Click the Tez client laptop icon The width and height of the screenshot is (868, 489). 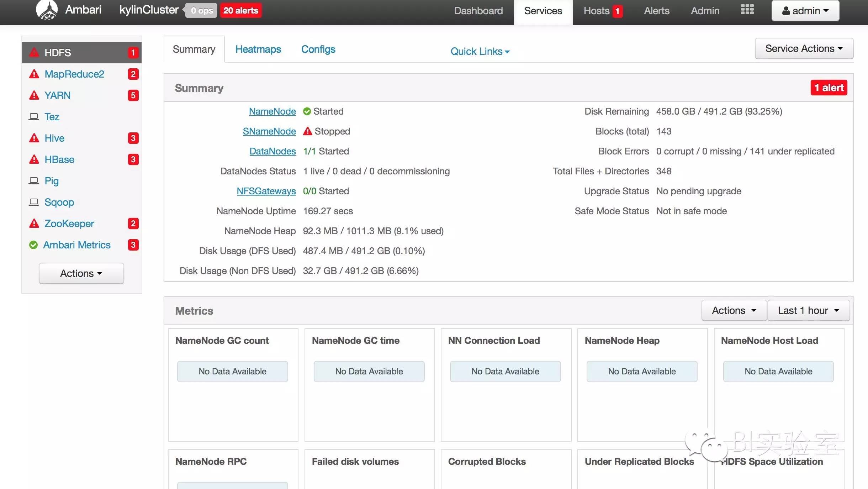click(34, 117)
